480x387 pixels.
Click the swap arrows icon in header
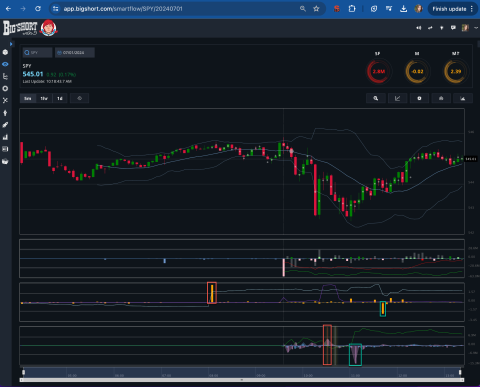coord(430,28)
